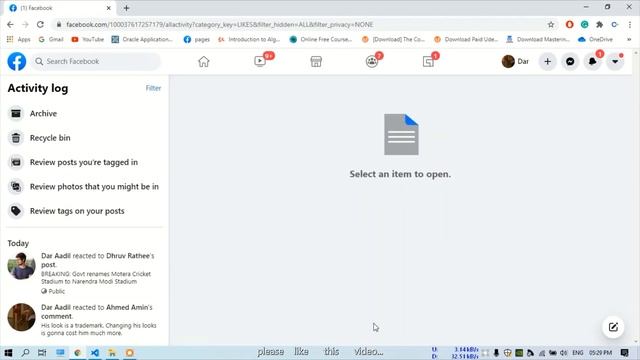Switch to Visual Studio Code on taskbar
Viewport: 640px width, 360px height.
point(95,353)
